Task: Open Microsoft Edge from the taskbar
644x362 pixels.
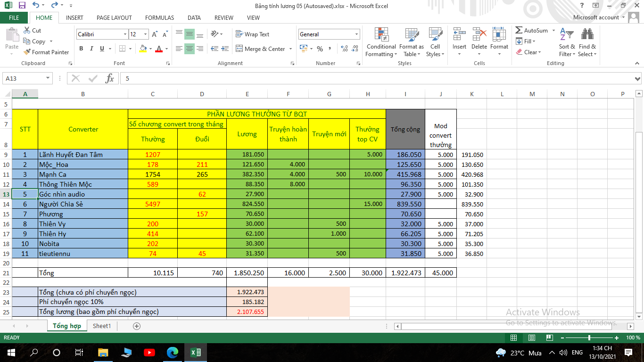Action: [173, 353]
